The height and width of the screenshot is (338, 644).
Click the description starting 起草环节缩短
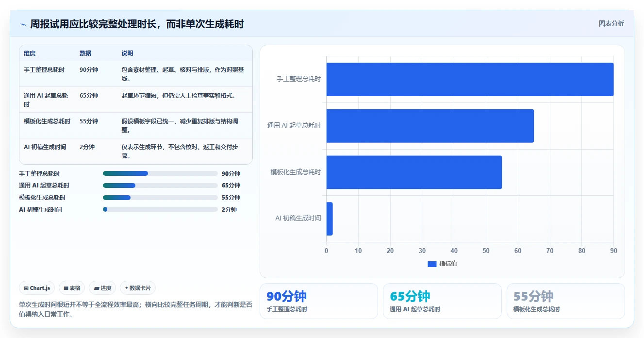point(179,96)
